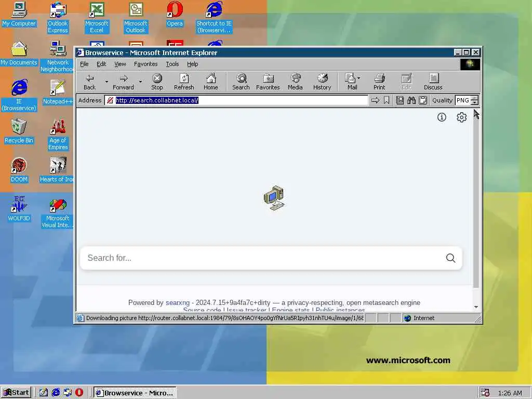Open the Tools menu
Image resolution: width=532 pixels, height=399 pixels.
pyautogui.click(x=172, y=64)
